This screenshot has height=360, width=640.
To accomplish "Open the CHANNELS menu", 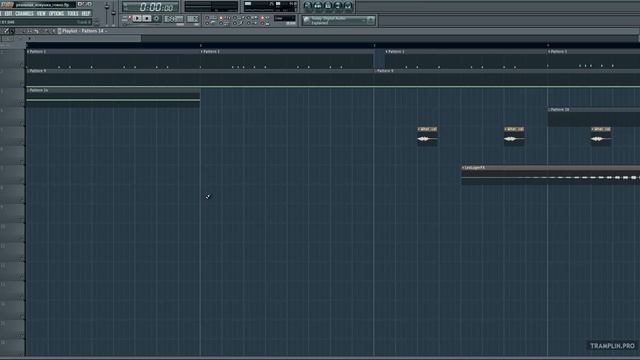I will click(x=24, y=13).
